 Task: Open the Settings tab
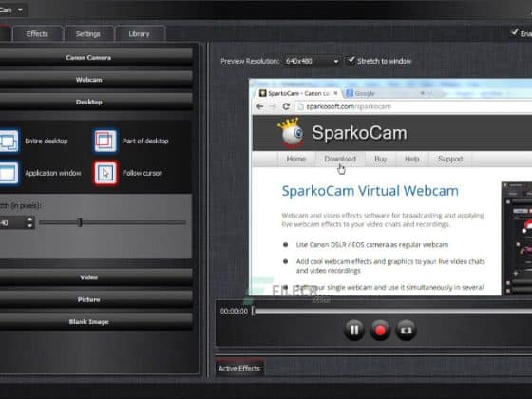pyautogui.click(x=87, y=33)
